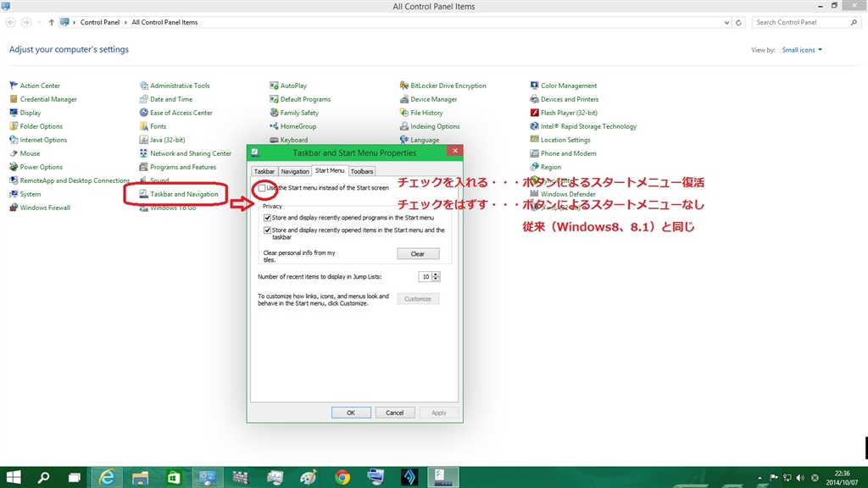This screenshot has width=868, height=488.
Task: Open Administrative Tools item
Action: (175, 86)
